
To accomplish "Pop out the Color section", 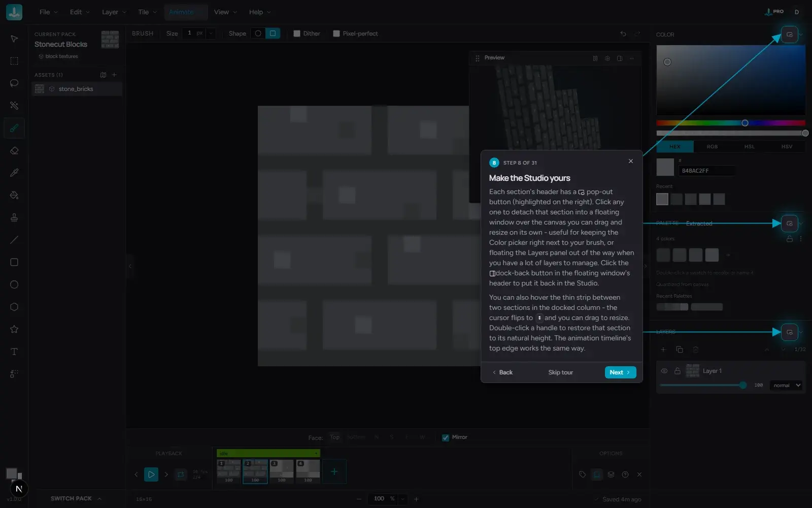I will pyautogui.click(x=789, y=35).
